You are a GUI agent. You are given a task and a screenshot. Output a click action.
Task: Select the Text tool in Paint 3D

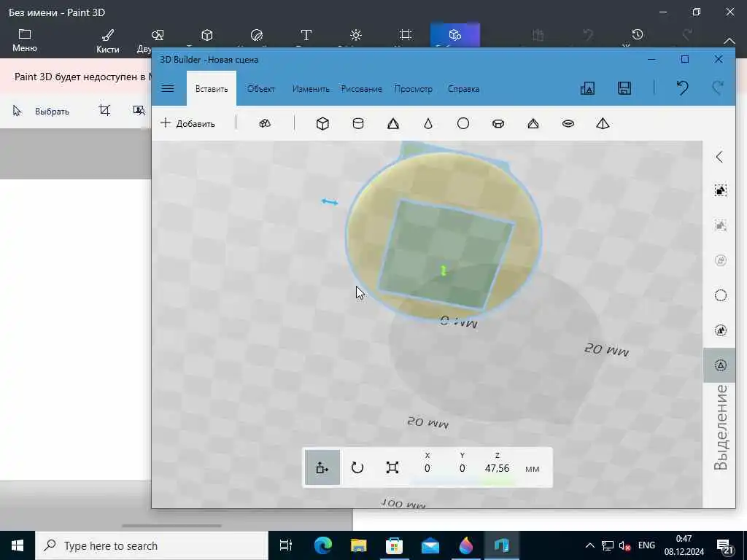(306, 35)
